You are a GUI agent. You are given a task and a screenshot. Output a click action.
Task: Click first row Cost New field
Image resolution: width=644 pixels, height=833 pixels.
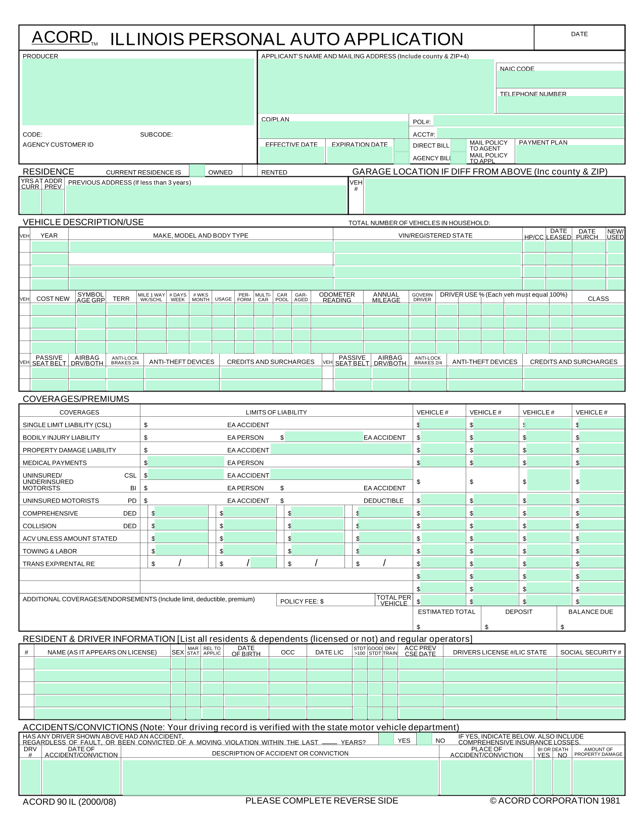(53, 310)
